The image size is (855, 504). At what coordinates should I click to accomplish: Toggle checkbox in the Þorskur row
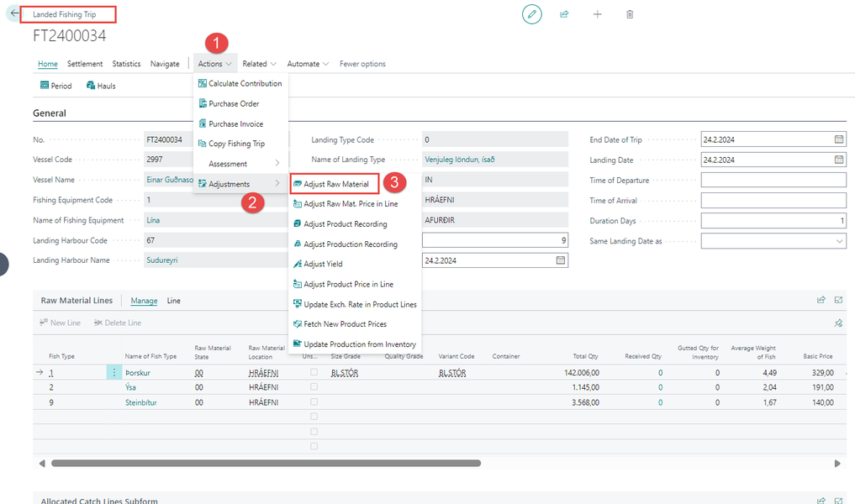314,372
